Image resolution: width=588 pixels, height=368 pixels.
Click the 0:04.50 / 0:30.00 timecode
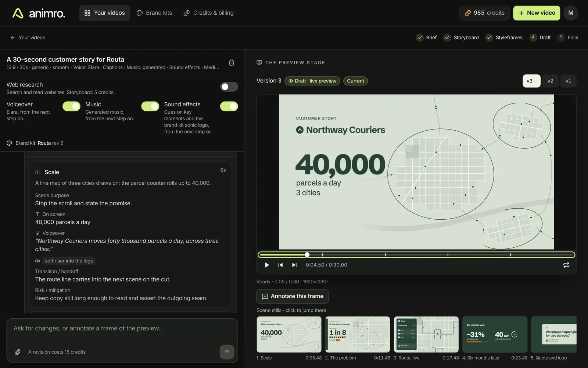pyautogui.click(x=326, y=265)
